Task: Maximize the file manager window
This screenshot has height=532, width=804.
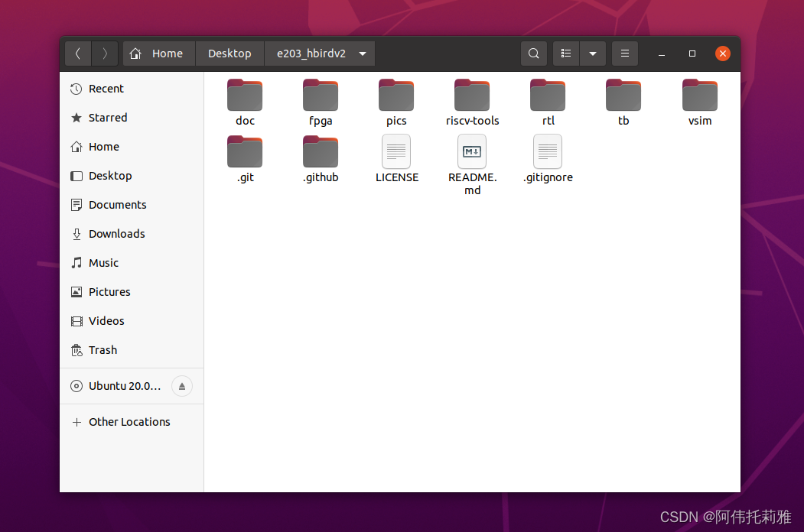Action: coord(692,54)
